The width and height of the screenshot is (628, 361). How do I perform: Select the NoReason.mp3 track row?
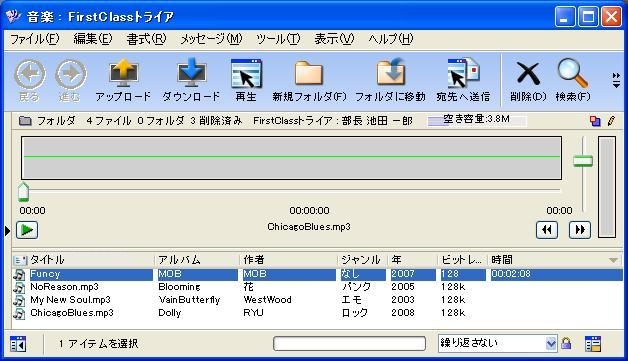click(317, 287)
